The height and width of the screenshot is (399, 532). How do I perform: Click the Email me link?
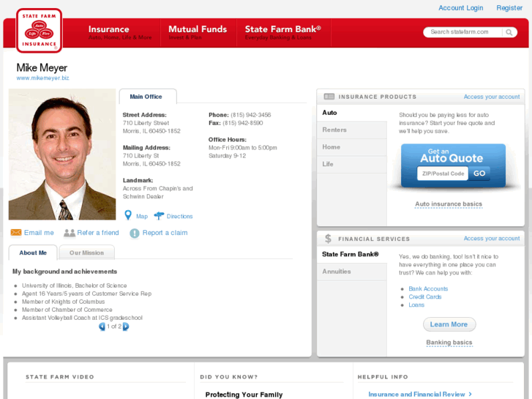coord(39,233)
